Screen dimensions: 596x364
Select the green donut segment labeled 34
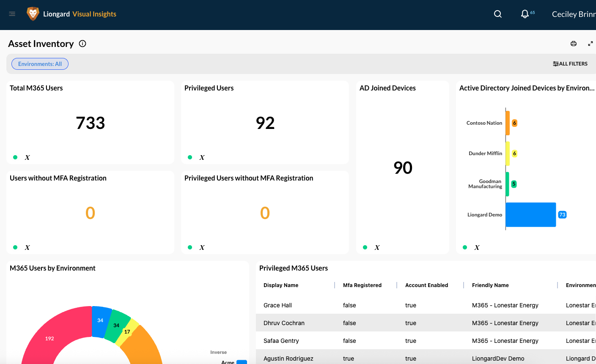coord(117,326)
